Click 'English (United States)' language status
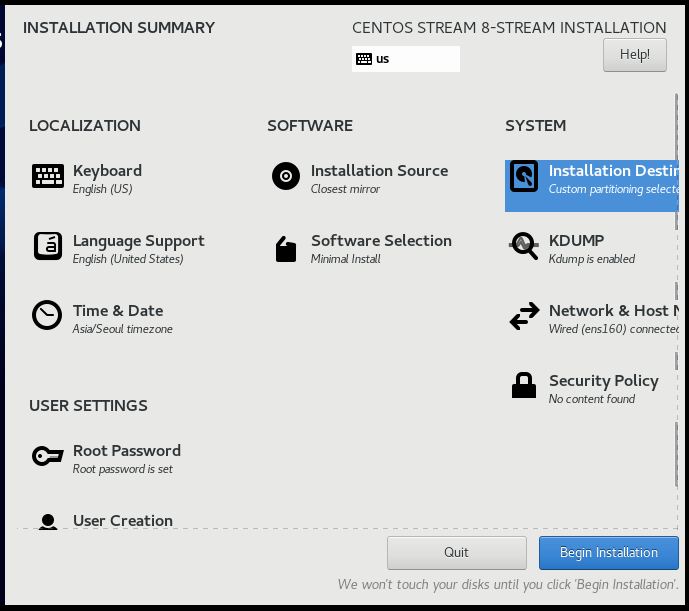 [128, 259]
